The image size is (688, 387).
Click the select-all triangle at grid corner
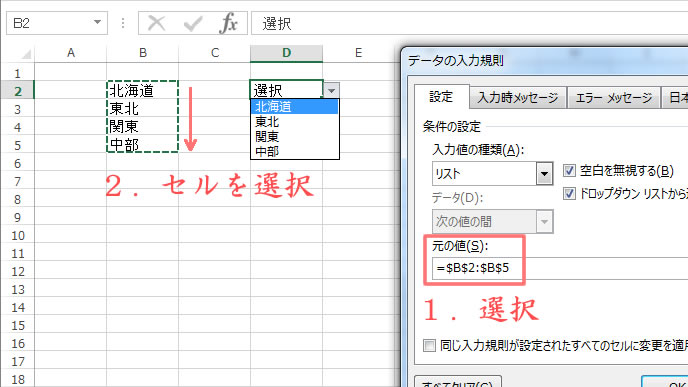coord(26,54)
